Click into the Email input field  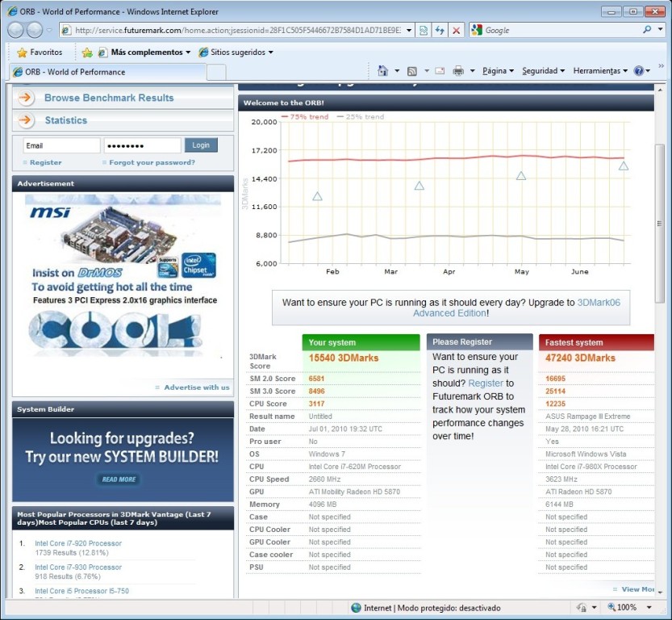(x=61, y=145)
